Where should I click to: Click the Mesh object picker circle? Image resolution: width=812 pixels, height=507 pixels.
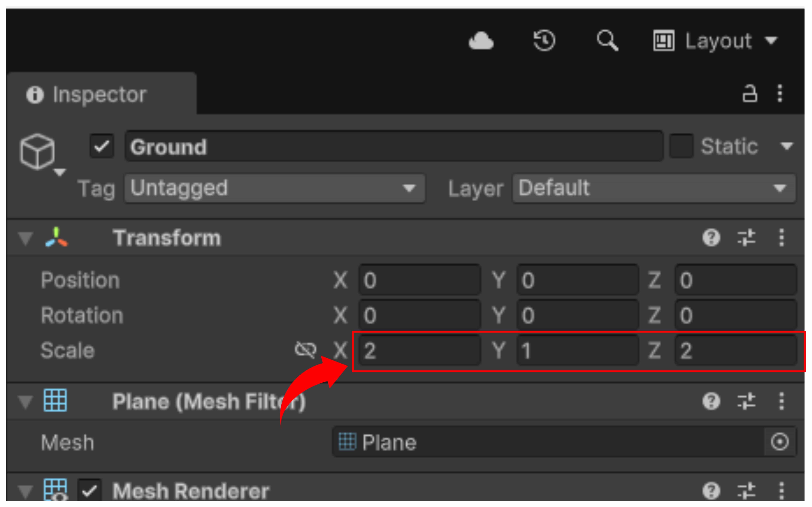pyautogui.click(x=780, y=442)
